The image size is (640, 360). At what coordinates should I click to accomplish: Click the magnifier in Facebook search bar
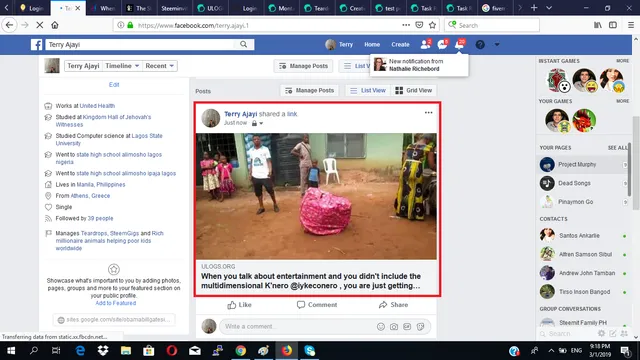point(244,44)
